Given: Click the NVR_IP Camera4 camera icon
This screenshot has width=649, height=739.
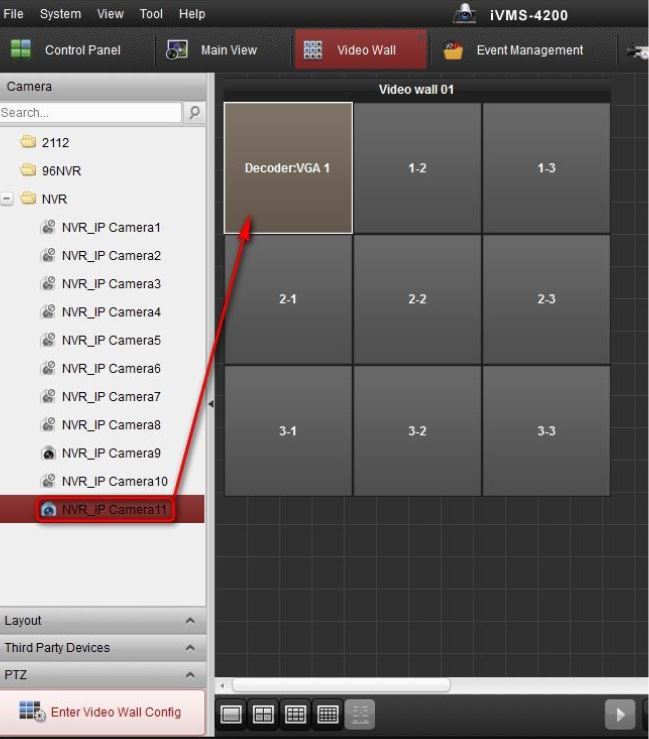Looking at the screenshot, I should 48,312.
